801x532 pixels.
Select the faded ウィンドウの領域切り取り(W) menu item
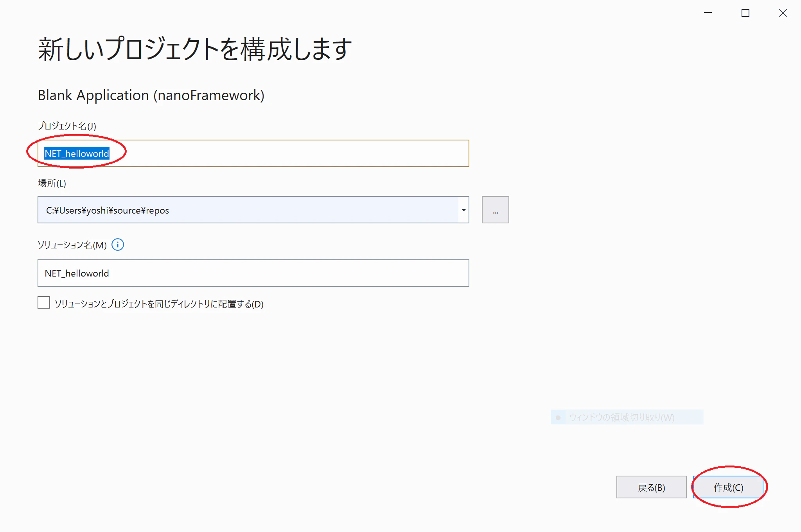tap(621, 417)
